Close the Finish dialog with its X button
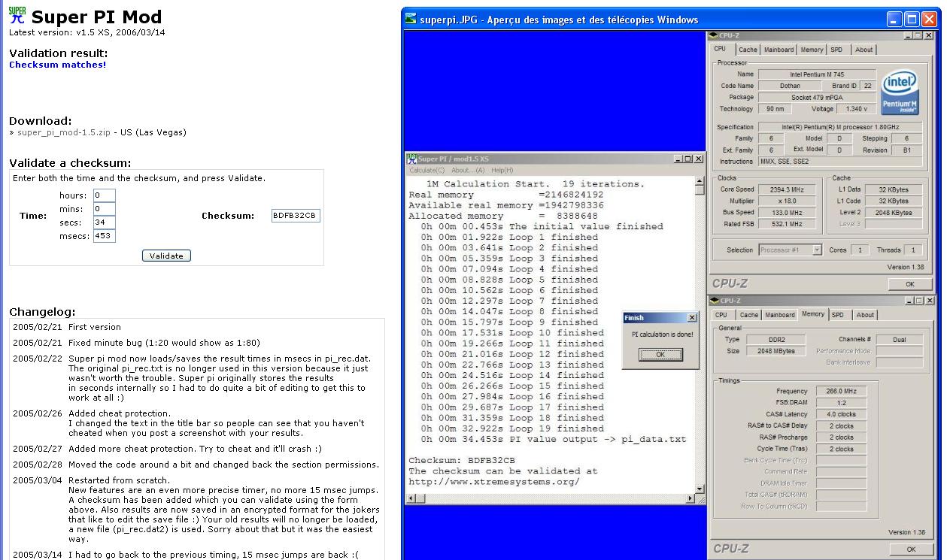The height and width of the screenshot is (560, 947). 691,318
